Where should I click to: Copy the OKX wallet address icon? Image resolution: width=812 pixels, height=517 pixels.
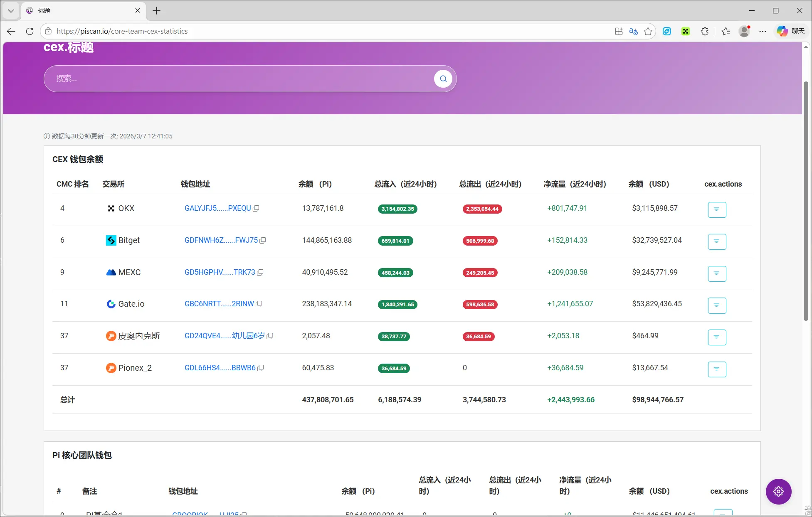tap(256, 209)
